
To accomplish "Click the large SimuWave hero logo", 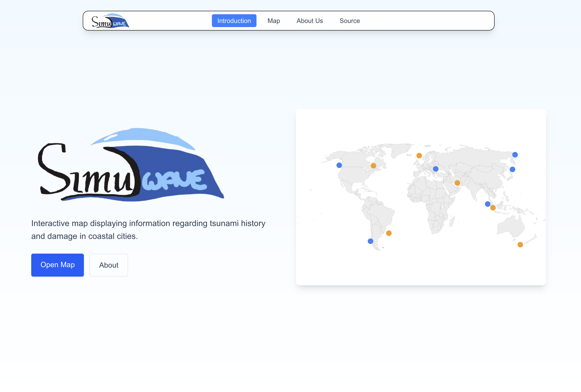I will [131, 165].
